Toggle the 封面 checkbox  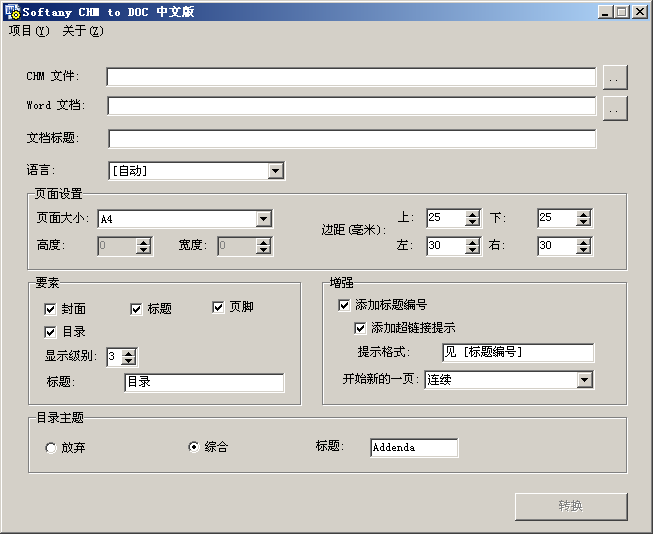[x=50, y=310]
